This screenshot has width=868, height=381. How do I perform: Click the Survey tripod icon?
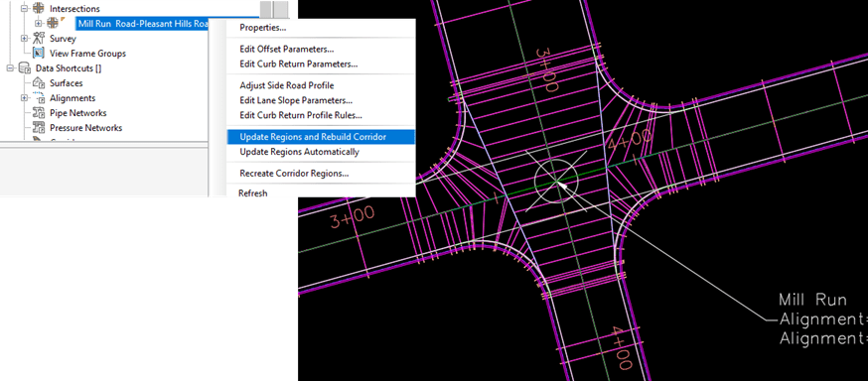tap(39, 38)
